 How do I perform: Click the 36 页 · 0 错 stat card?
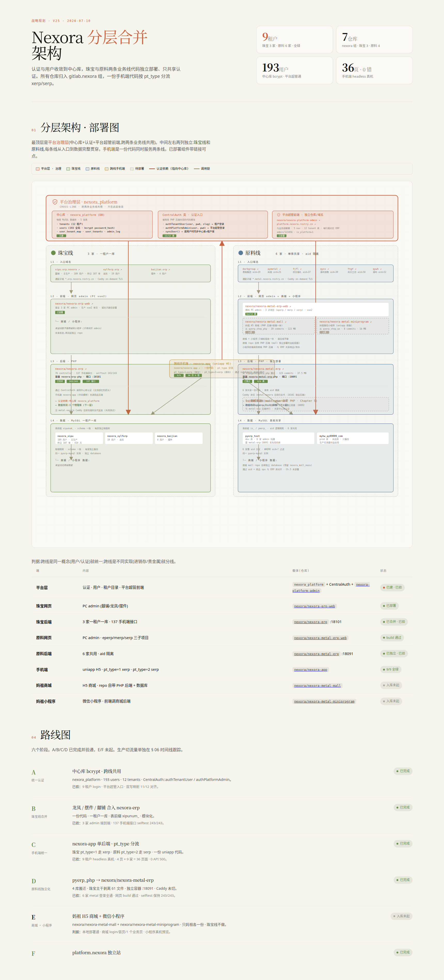point(374,70)
